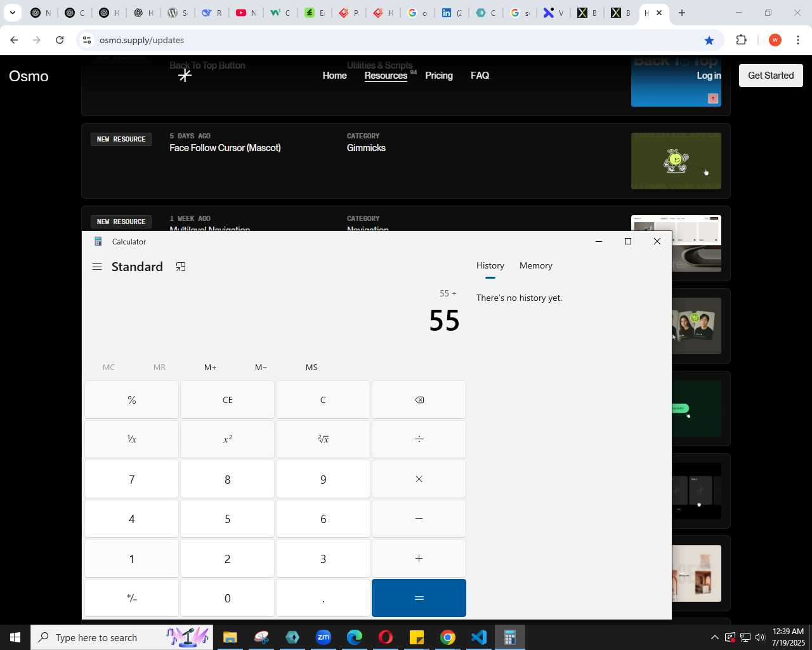Click the x squared key
The image size is (812, 650).
coord(228,439)
